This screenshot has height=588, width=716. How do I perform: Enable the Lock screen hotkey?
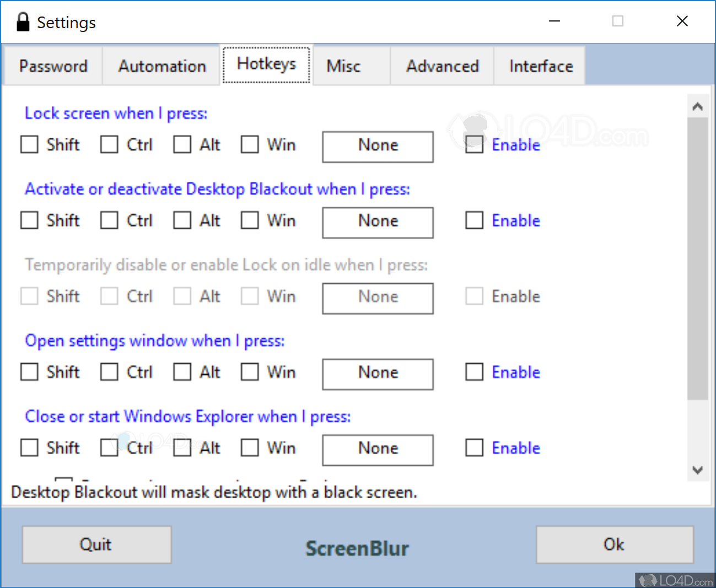(x=474, y=144)
